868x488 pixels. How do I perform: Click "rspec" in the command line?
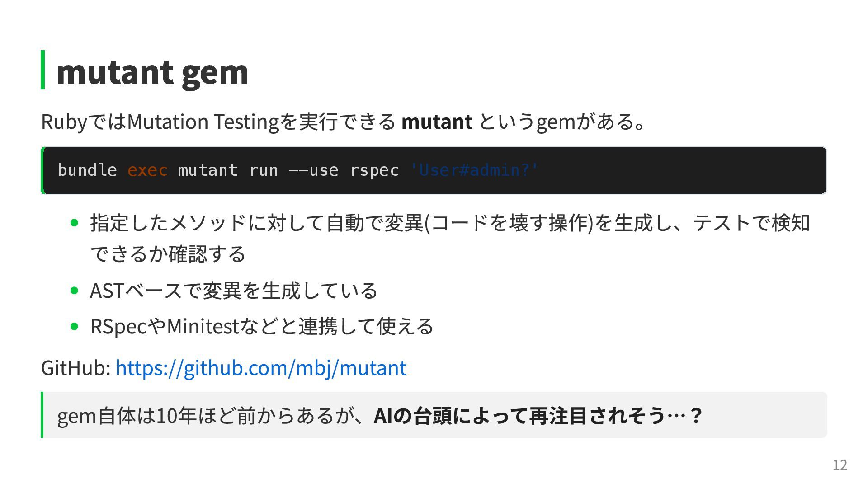(x=374, y=170)
